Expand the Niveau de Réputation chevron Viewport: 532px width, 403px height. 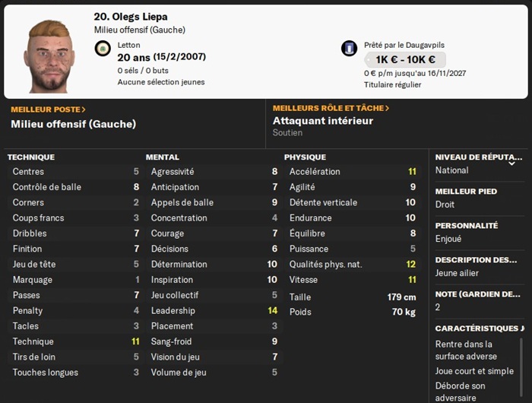coord(511,163)
